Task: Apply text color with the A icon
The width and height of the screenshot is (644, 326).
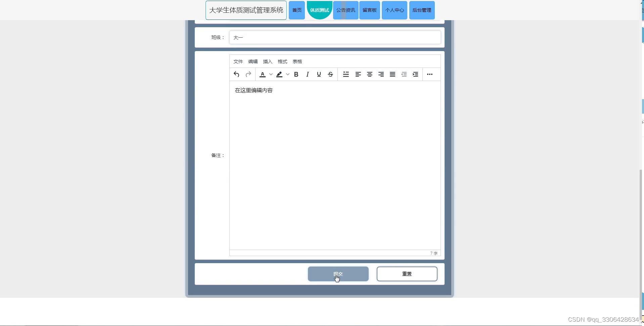Action: (x=263, y=74)
